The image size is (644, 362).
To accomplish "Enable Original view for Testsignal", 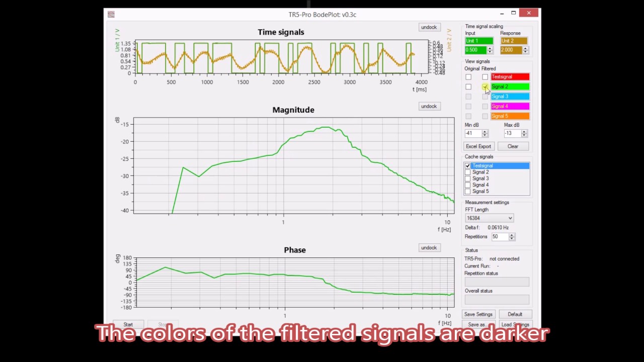I will click(468, 77).
